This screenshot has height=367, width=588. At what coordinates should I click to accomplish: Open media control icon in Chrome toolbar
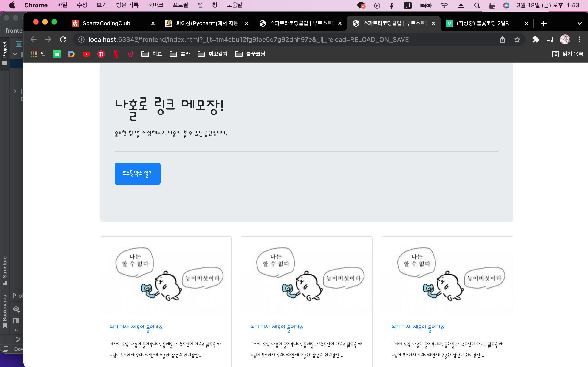click(x=550, y=39)
